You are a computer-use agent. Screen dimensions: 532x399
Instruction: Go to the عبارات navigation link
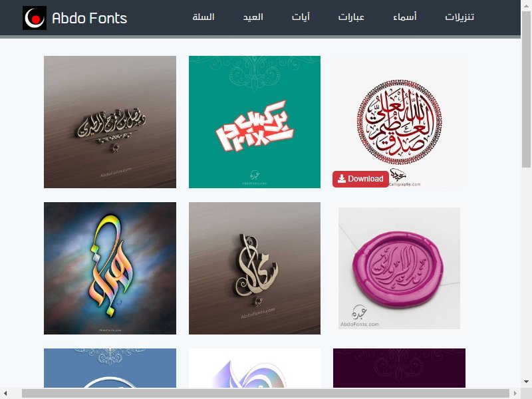click(x=351, y=17)
